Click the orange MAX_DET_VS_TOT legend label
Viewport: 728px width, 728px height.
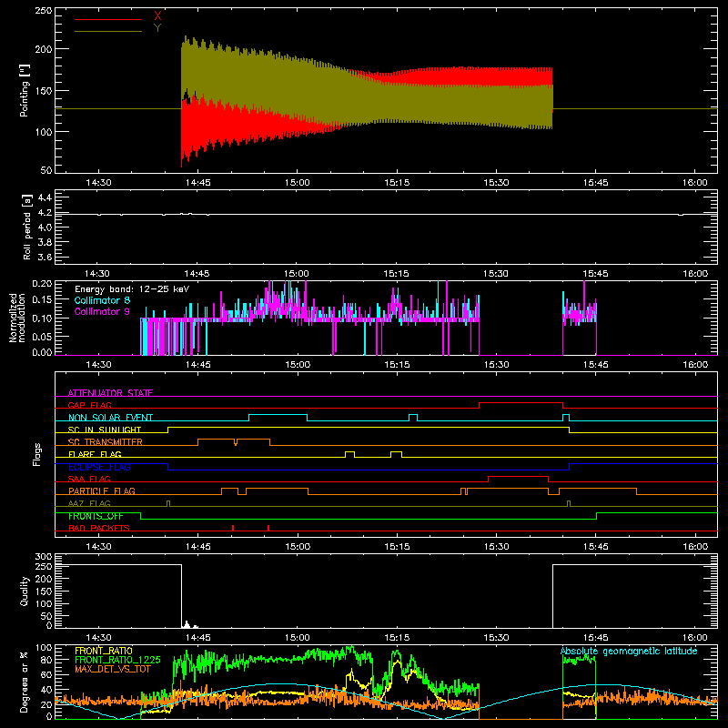coord(112,669)
